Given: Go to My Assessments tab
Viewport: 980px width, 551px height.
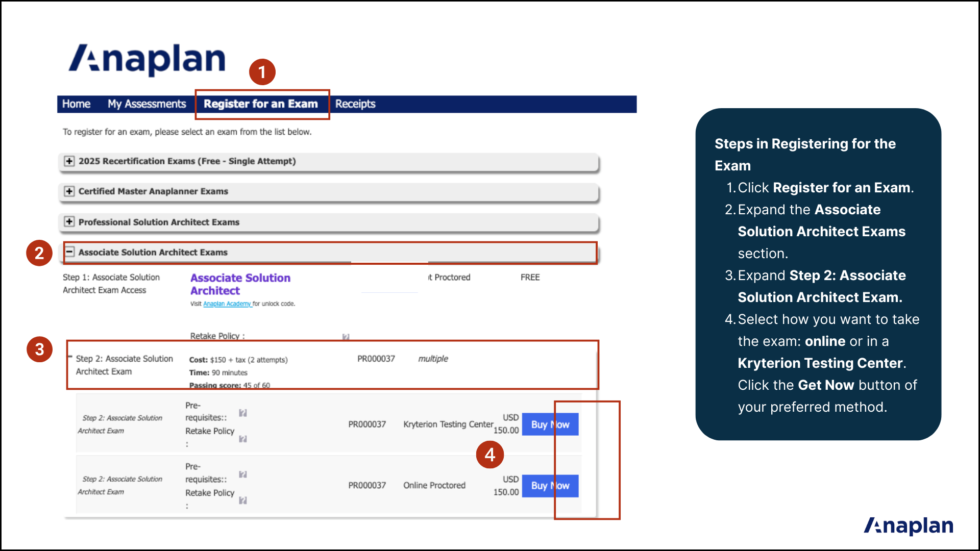Looking at the screenshot, I should tap(146, 104).
